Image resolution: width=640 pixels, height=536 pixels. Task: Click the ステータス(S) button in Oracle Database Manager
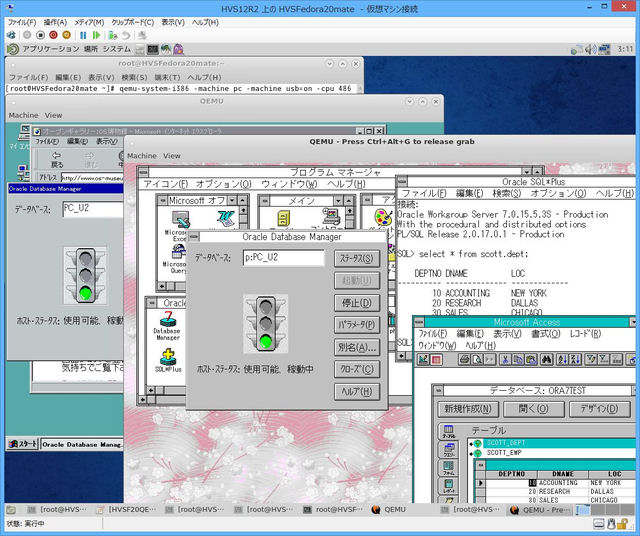click(x=357, y=259)
